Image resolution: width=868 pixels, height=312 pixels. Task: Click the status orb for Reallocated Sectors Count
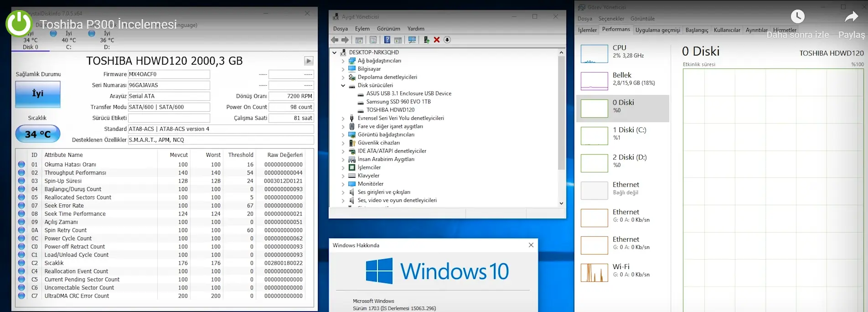(x=21, y=197)
